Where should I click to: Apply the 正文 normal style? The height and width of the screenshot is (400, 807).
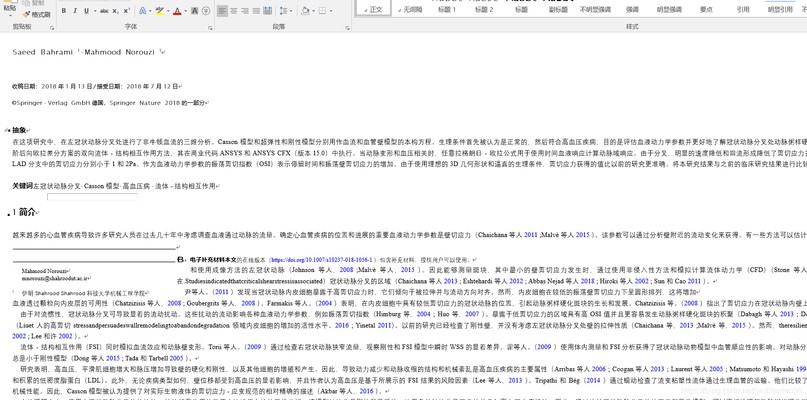pos(376,9)
